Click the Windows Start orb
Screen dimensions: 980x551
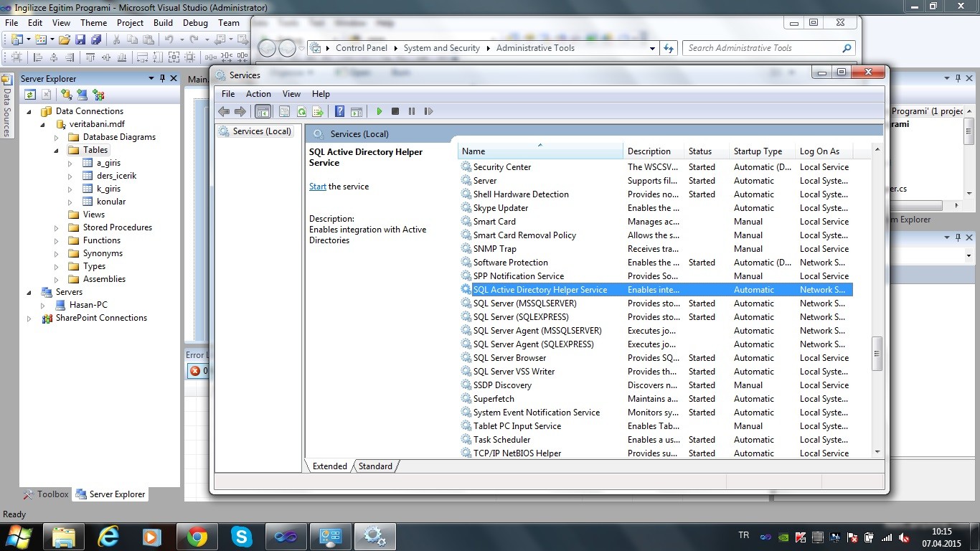point(19,536)
